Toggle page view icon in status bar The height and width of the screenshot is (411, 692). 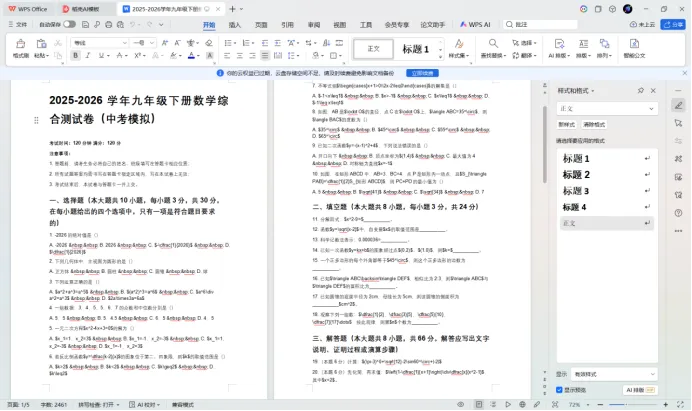tap(479, 404)
